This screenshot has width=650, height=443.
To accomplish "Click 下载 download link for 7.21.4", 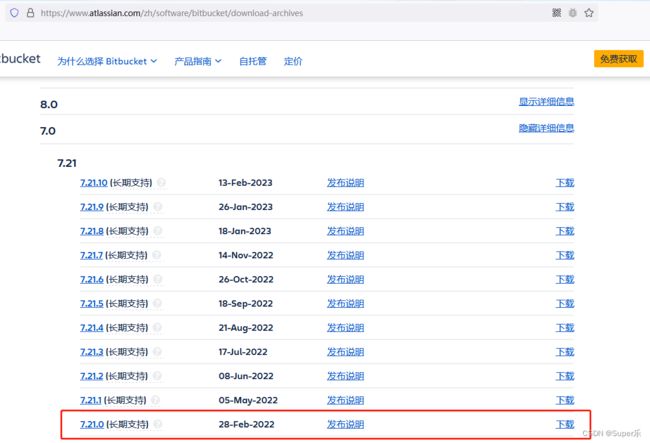I will point(565,328).
